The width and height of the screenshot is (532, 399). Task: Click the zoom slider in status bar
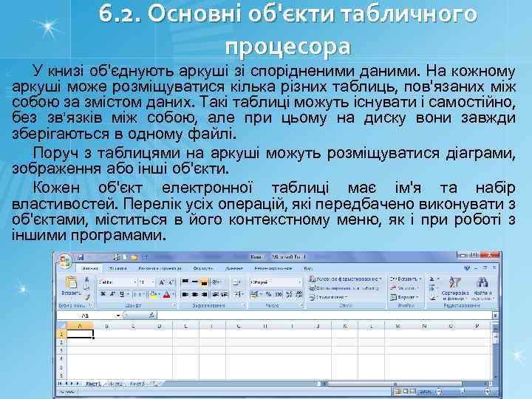point(463,392)
